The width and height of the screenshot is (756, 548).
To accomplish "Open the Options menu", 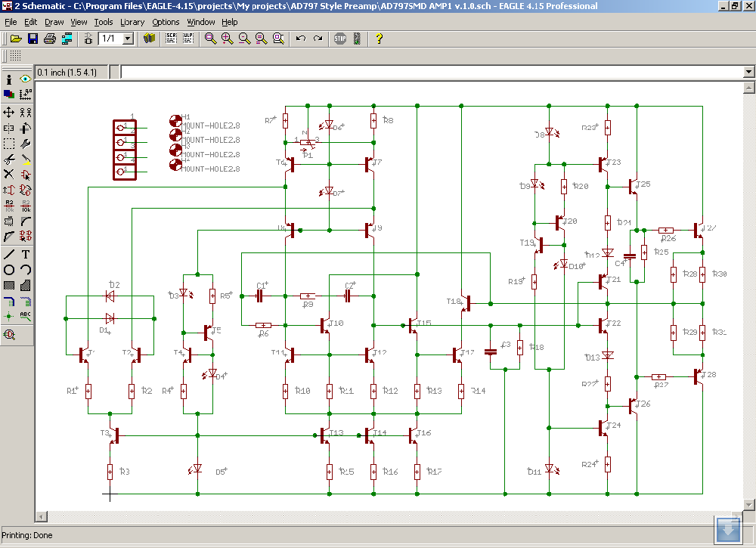I will 166,22.
